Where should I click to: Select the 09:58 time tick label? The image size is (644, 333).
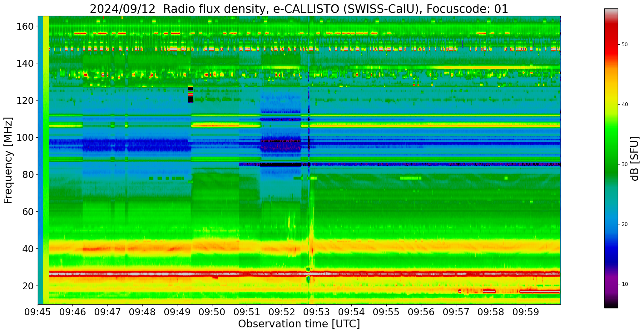pos(491,312)
